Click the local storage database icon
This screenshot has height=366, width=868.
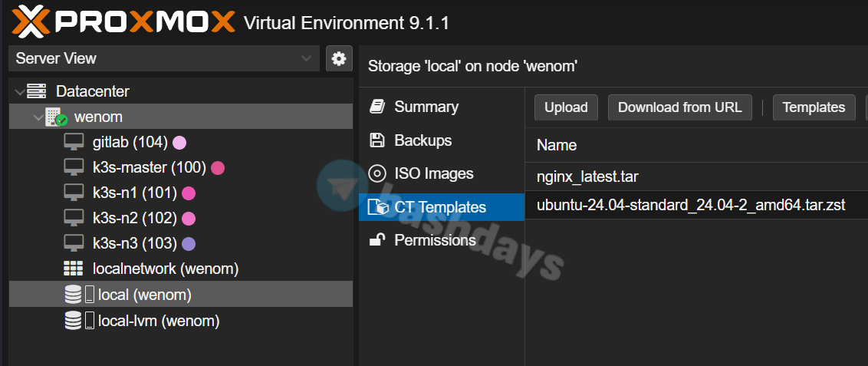(74, 295)
